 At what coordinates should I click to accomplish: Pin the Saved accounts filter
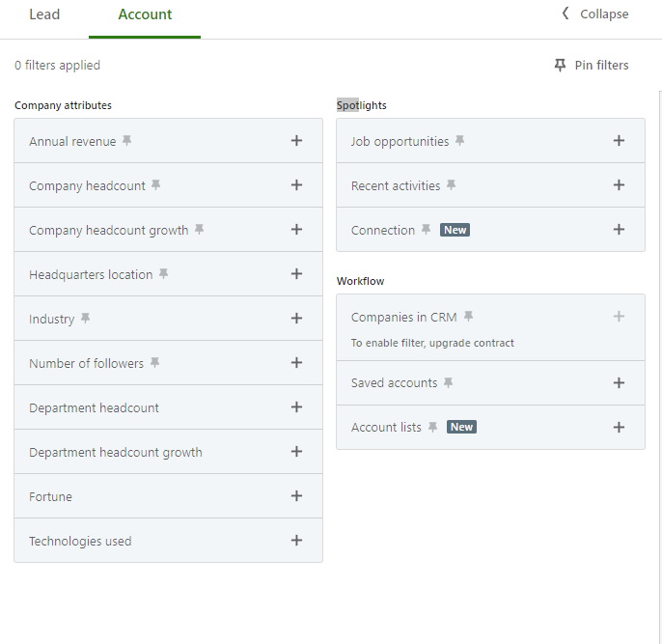(449, 383)
